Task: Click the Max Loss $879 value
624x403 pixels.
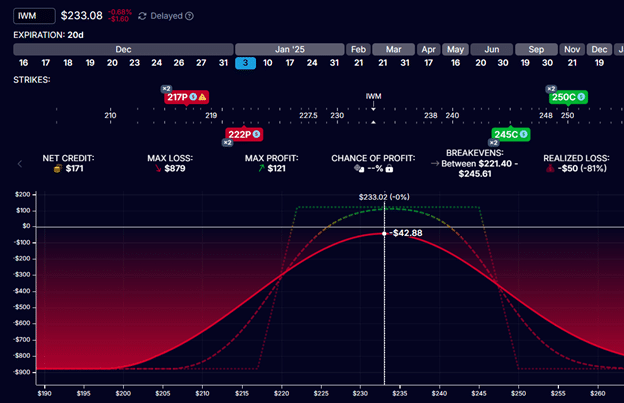Action: (175, 169)
